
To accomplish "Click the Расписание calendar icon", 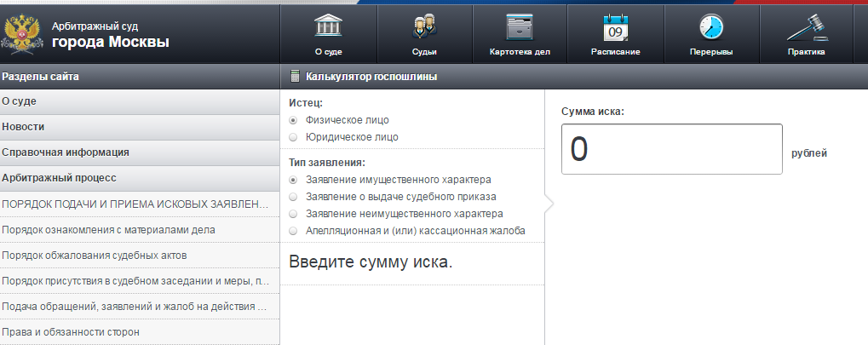I will (615, 27).
